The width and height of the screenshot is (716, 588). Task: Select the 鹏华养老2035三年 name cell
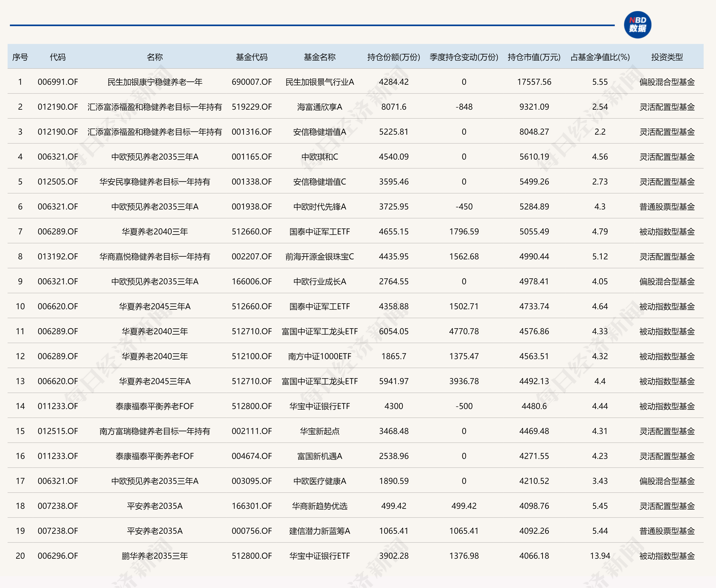click(x=155, y=556)
